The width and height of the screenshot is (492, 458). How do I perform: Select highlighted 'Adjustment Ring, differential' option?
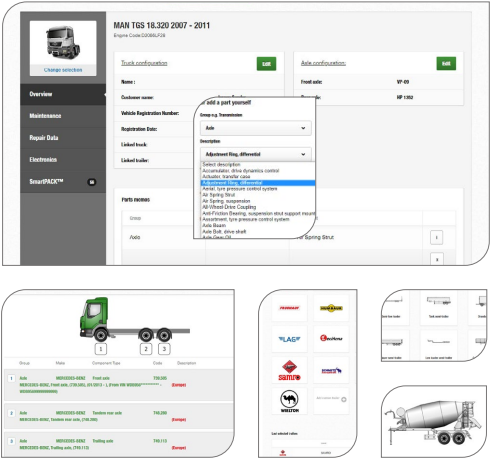coord(258,183)
